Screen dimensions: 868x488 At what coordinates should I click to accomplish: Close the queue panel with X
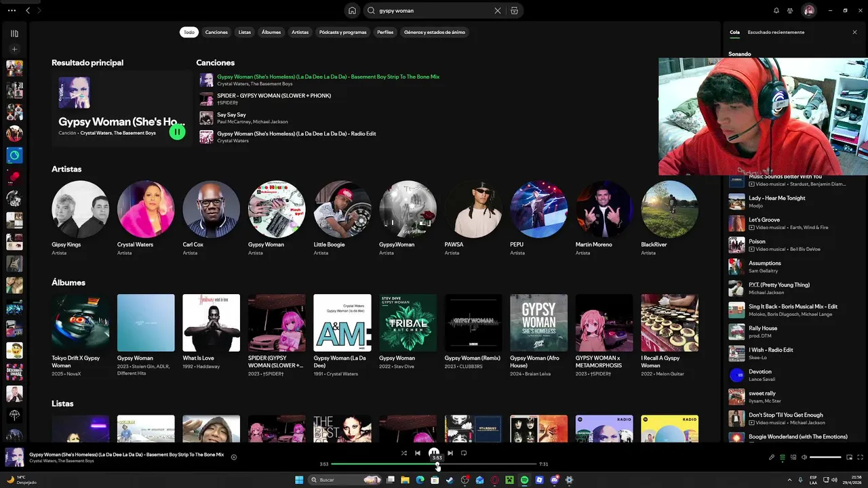point(854,32)
